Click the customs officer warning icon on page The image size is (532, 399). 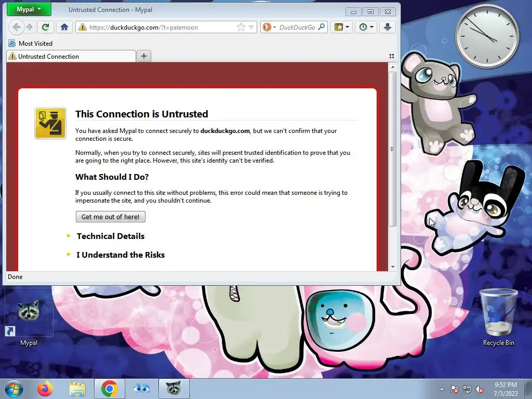pyautogui.click(x=50, y=123)
